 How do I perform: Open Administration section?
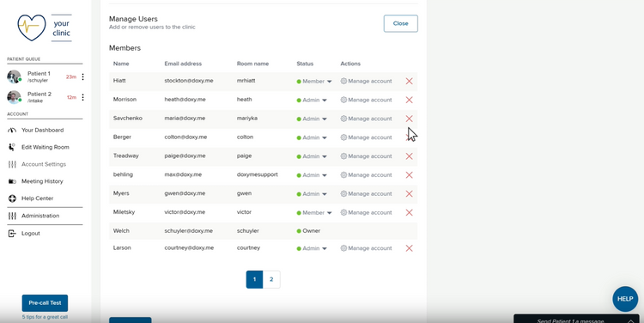click(x=40, y=216)
